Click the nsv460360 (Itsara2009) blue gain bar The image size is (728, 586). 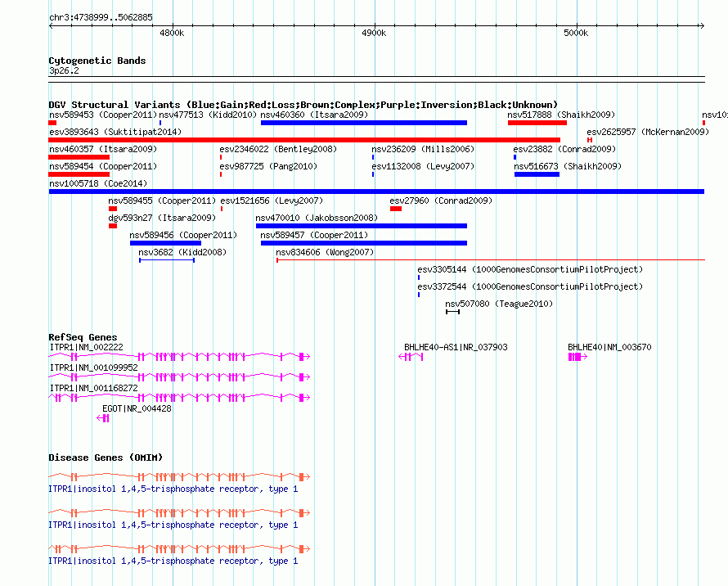[x=363, y=123]
